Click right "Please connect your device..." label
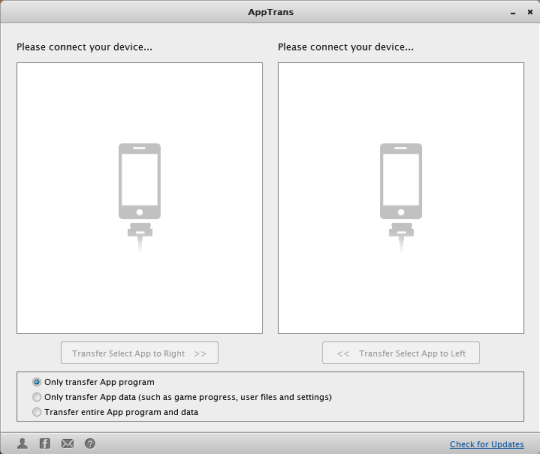Viewport: 540px width, 454px height. [x=346, y=47]
